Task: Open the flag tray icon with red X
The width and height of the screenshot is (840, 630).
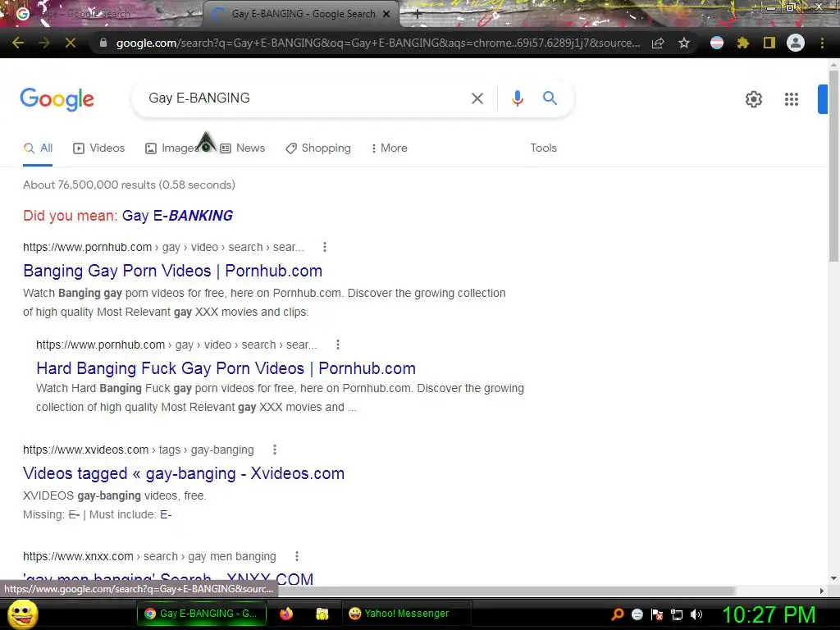Action: (x=657, y=614)
